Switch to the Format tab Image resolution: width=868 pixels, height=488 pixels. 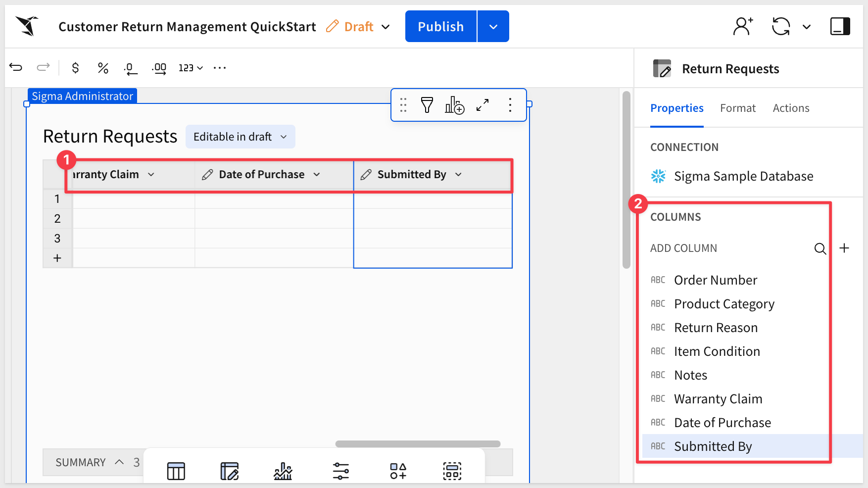click(737, 108)
